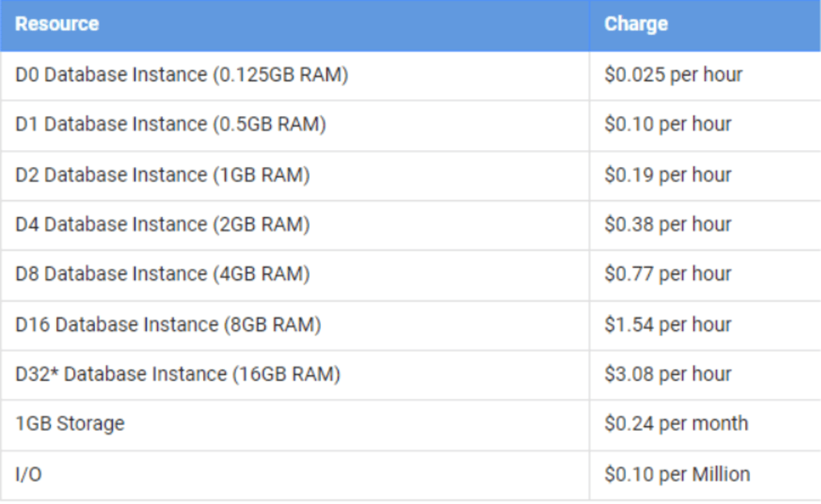Image resolution: width=821 pixels, height=504 pixels.
Task: Select the $3.08 per hour charge
Action: coord(667,374)
